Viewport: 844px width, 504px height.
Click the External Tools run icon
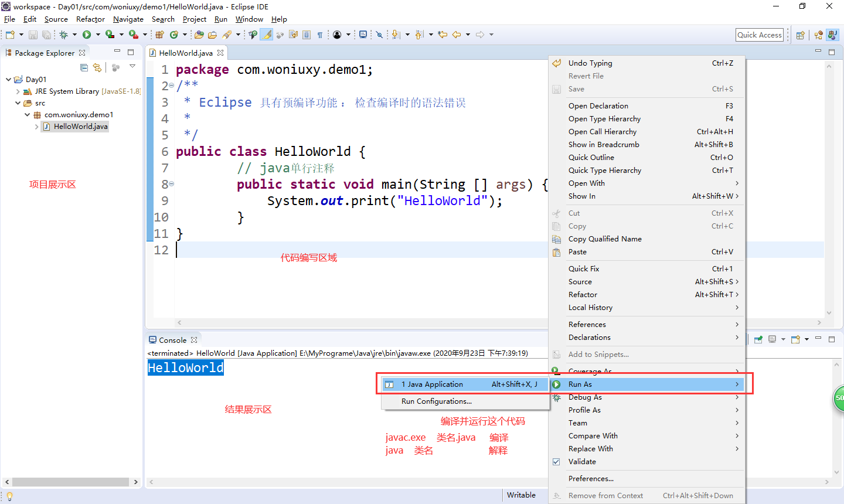point(133,35)
